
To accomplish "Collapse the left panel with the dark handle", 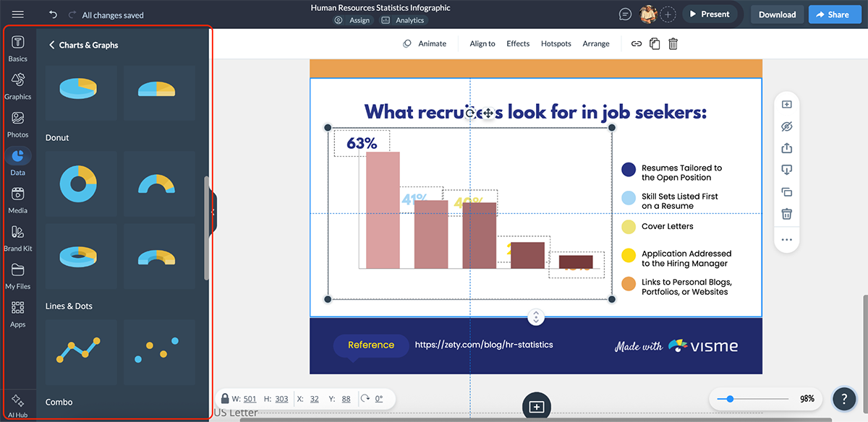I will (211, 210).
